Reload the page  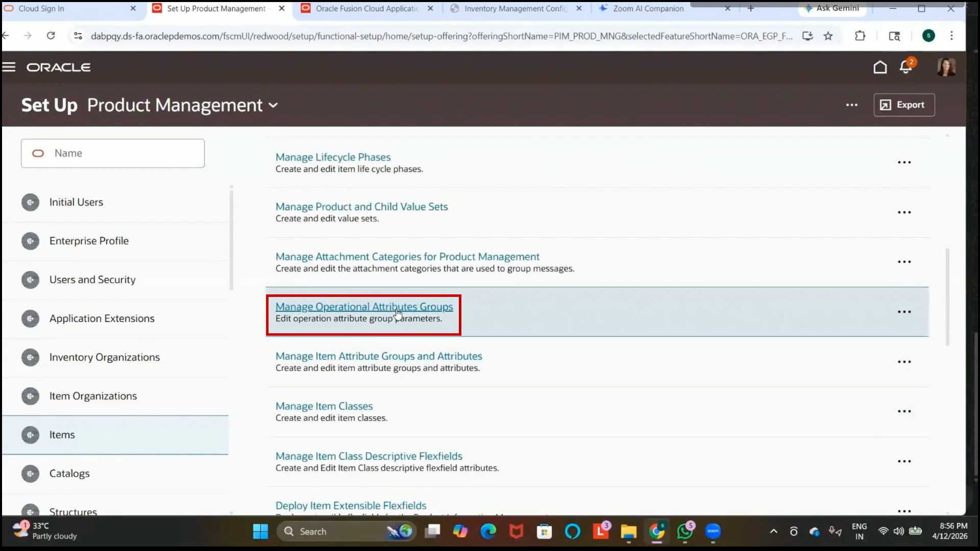pyautogui.click(x=51, y=36)
